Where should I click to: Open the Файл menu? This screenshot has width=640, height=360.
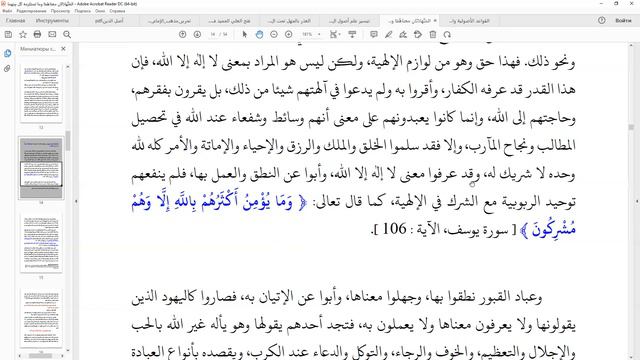(x=7, y=11)
